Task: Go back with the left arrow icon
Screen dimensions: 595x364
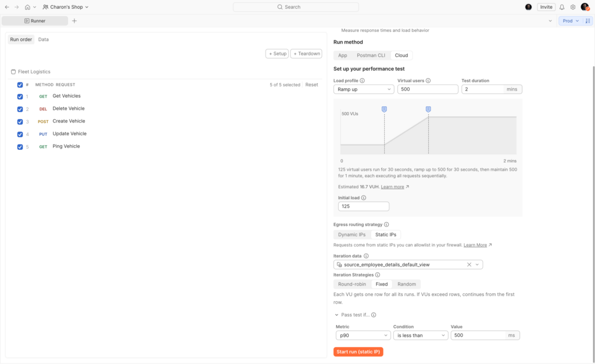Action: [7, 7]
